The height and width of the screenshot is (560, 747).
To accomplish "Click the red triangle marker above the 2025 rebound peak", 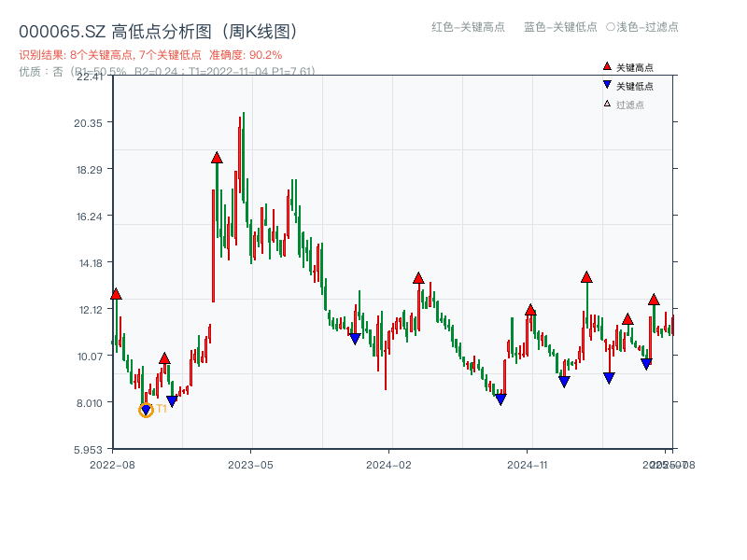I will point(587,276).
